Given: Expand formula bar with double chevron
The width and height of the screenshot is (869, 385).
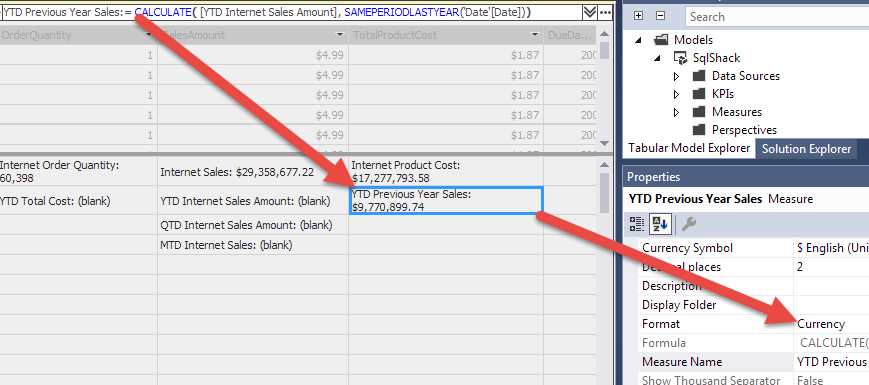Looking at the screenshot, I should tap(590, 12).
